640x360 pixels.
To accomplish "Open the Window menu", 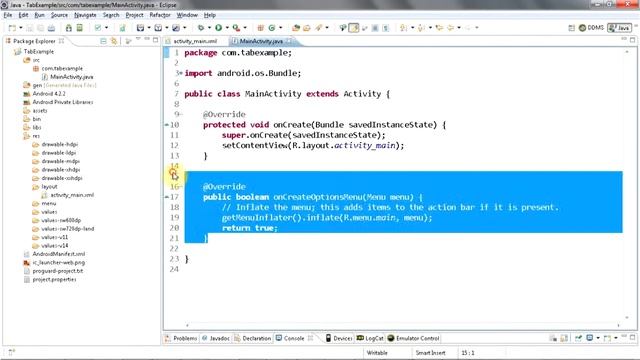I will (187, 15).
